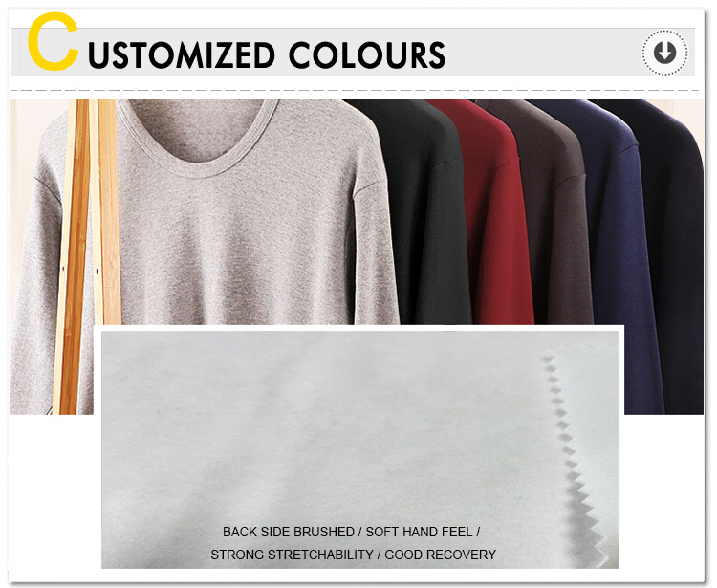The height and width of the screenshot is (588, 717).
Task: Click the down arrow circle icon
Action: (664, 53)
